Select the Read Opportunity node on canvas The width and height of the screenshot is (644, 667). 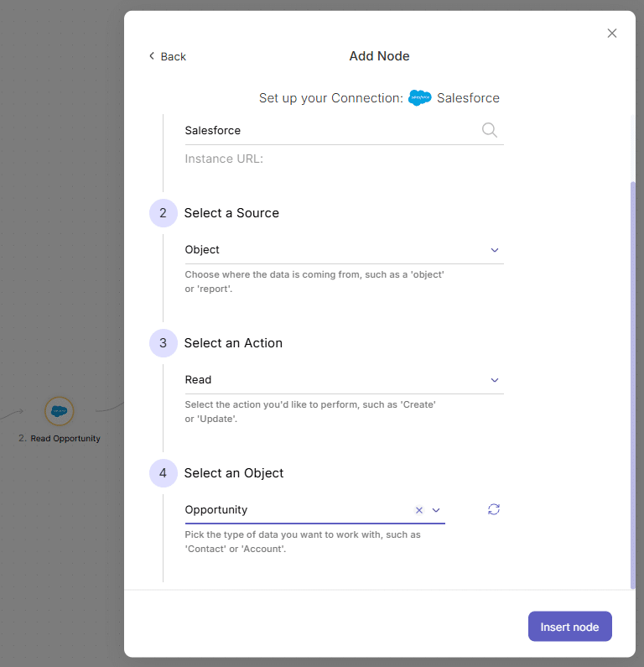59,411
